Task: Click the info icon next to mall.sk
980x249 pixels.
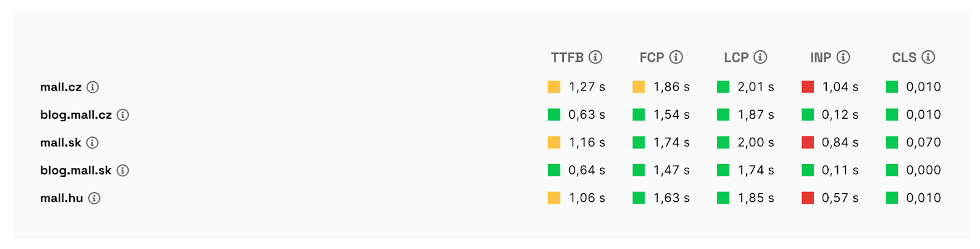Action: 92,143
